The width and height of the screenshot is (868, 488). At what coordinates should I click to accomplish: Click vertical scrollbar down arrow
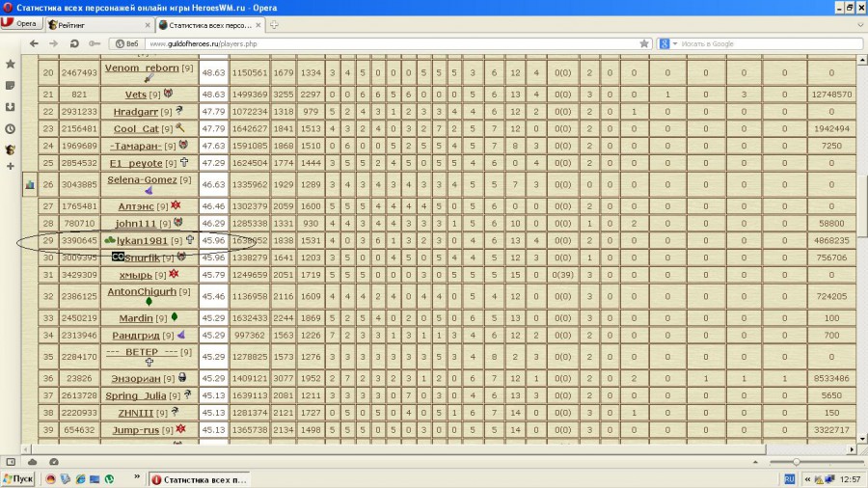click(862, 440)
